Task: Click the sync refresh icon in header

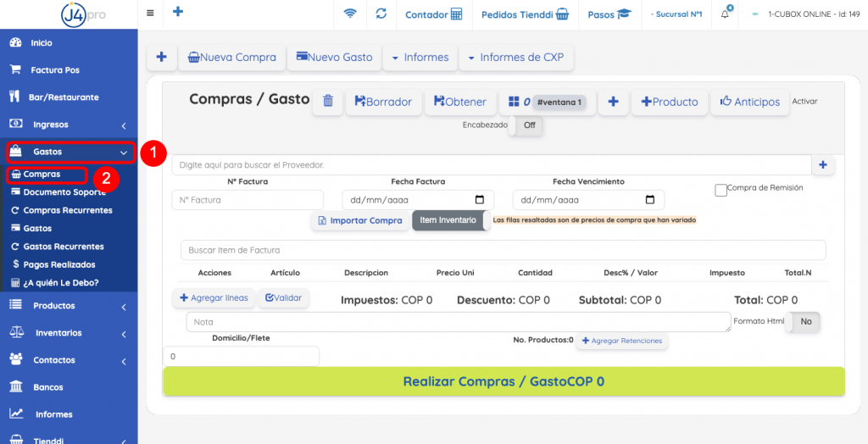Action: tap(381, 14)
